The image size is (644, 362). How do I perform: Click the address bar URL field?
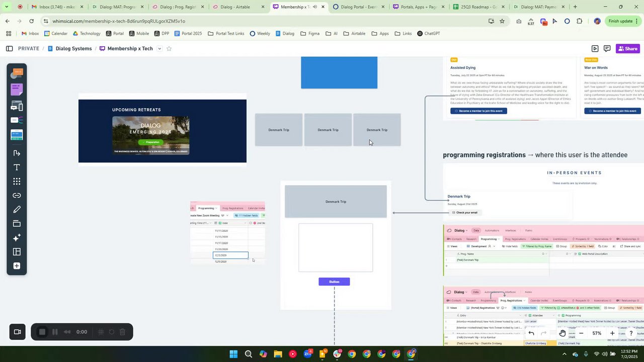[262, 21]
